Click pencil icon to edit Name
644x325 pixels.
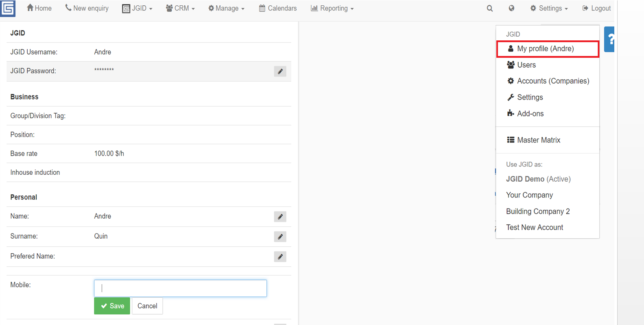coord(280,217)
